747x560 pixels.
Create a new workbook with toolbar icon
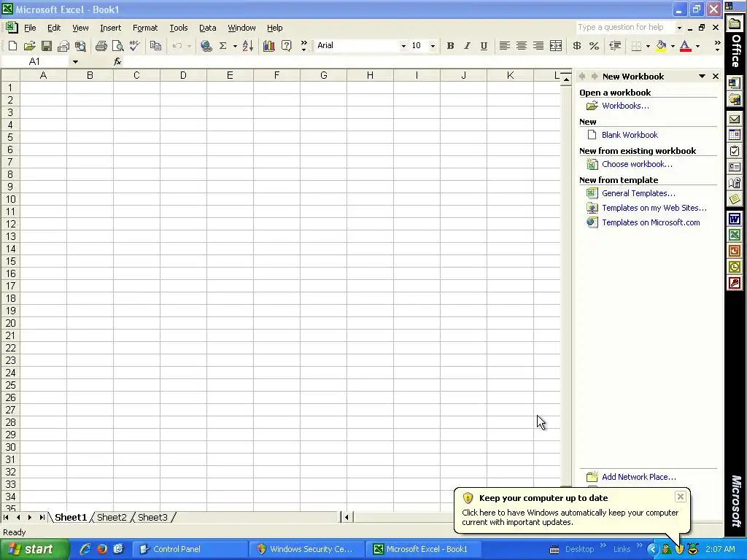coord(13,46)
